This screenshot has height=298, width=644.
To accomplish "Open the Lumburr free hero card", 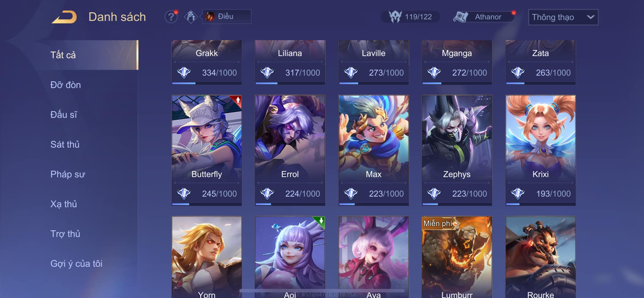I will [x=457, y=257].
